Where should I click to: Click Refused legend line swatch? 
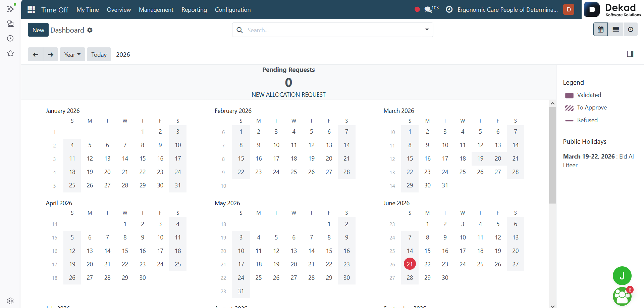[x=569, y=120]
